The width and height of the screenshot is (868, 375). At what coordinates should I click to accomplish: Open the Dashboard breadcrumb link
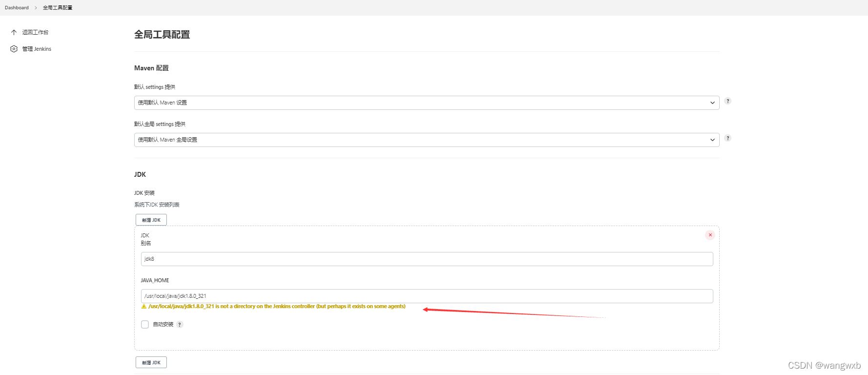[x=17, y=8]
